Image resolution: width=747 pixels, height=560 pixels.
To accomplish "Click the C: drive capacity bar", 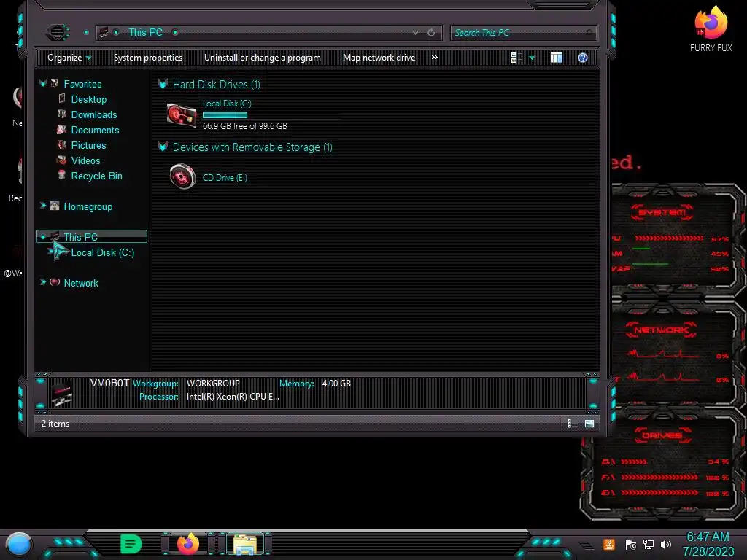I will 225,114.
